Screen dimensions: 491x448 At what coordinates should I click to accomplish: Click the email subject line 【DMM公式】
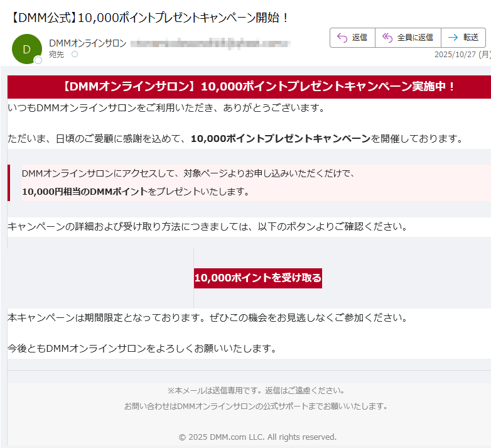click(x=149, y=18)
